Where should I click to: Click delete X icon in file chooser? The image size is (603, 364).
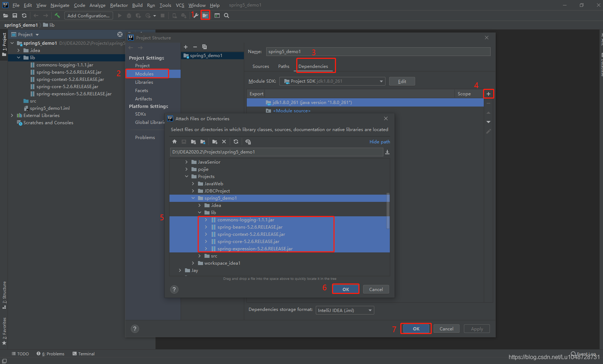(224, 142)
